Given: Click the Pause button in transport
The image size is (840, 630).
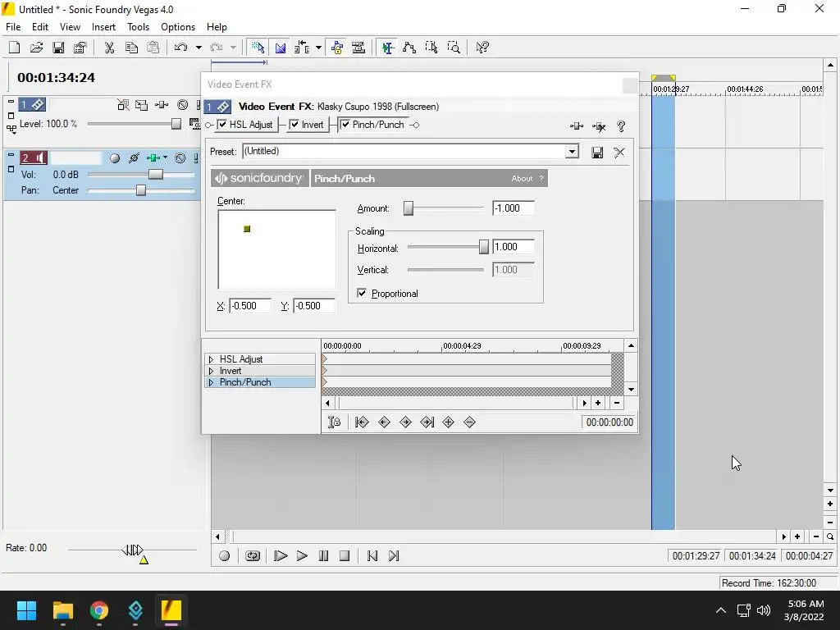Looking at the screenshot, I should (323, 556).
